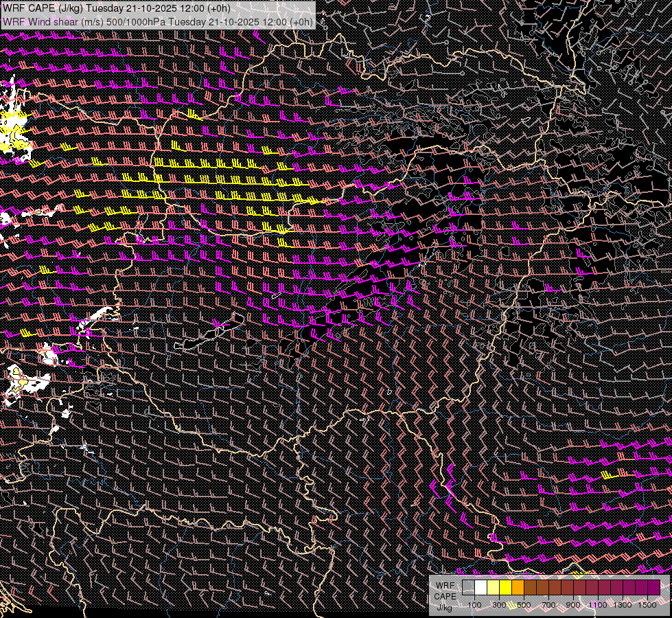Select the bright yellow legend swatch

point(506,587)
